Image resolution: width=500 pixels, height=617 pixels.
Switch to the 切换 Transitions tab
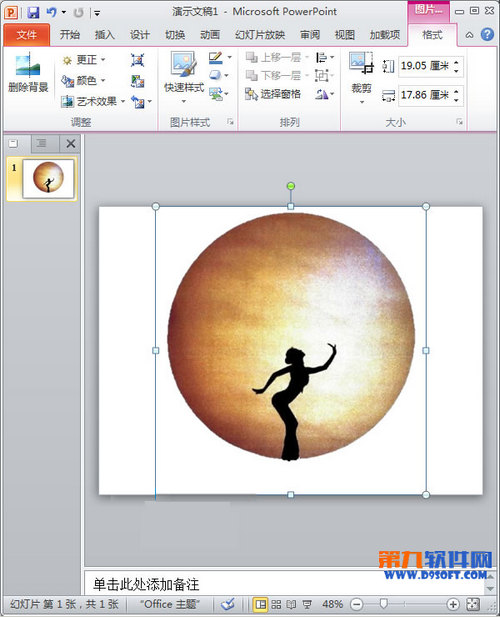pyautogui.click(x=175, y=35)
